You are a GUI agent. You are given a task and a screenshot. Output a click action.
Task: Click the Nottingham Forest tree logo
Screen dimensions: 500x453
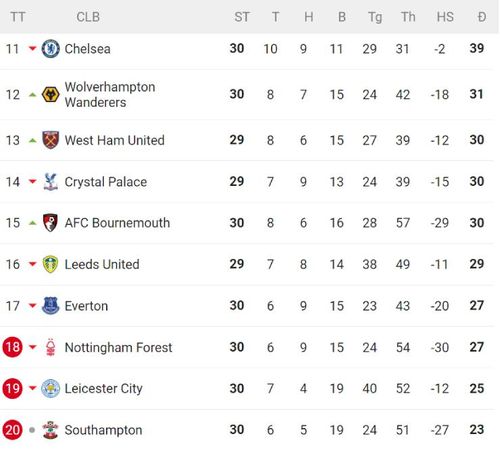(50, 347)
